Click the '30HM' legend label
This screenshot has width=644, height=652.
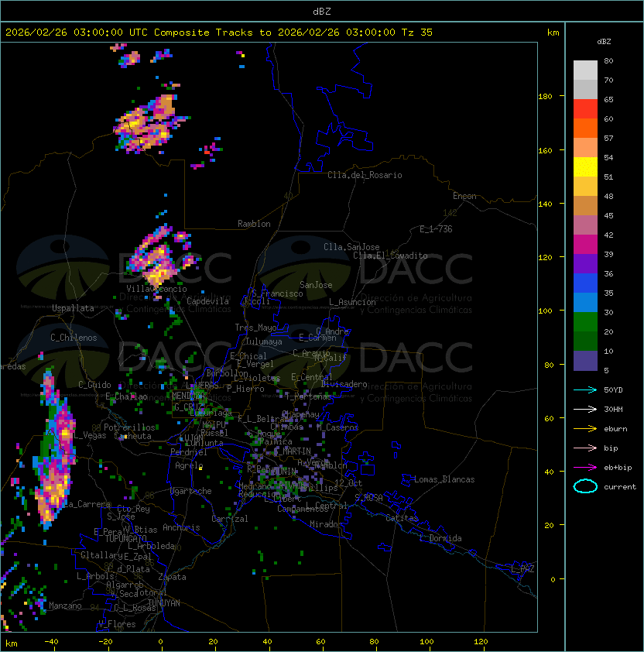click(x=613, y=409)
